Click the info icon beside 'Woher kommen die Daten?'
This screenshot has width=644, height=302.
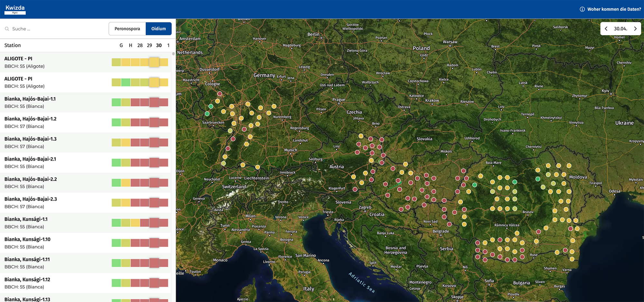[x=582, y=9]
